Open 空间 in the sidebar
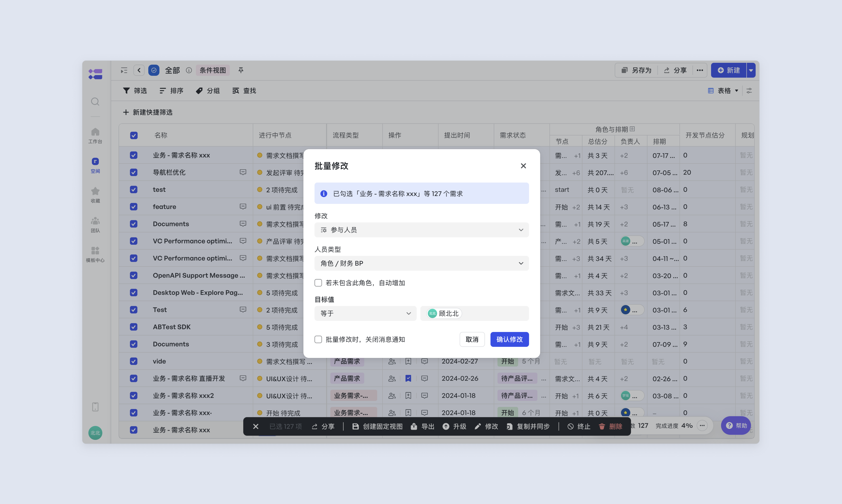The height and width of the screenshot is (504, 842). 95,165
